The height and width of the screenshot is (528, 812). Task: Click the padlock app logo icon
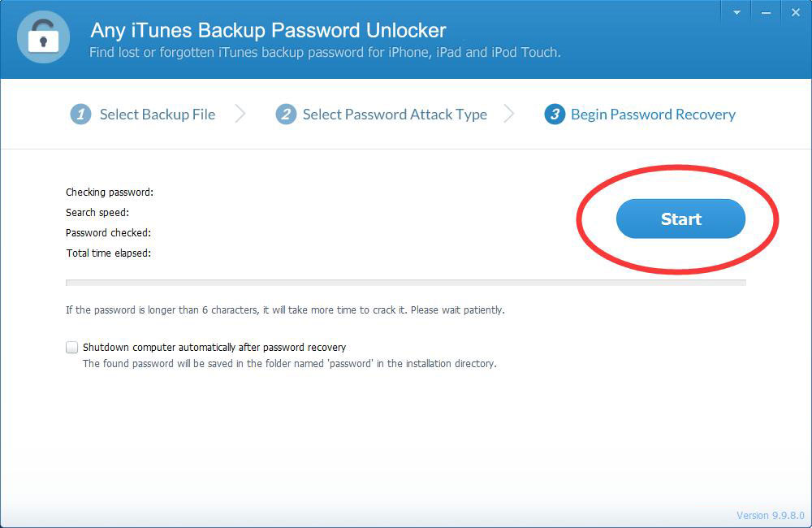click(x=43, y=37)
